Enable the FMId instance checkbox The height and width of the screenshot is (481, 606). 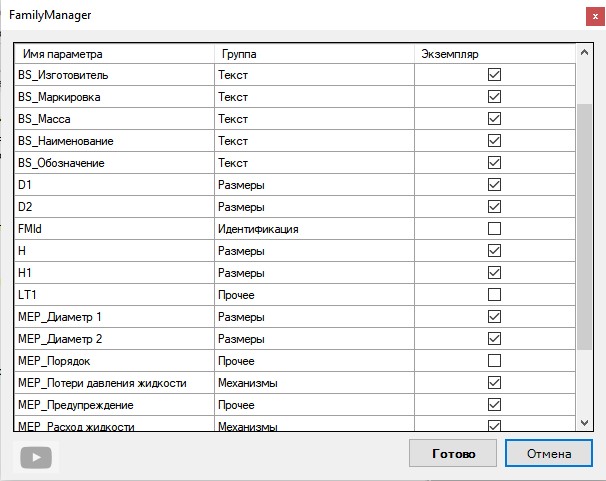494,229
